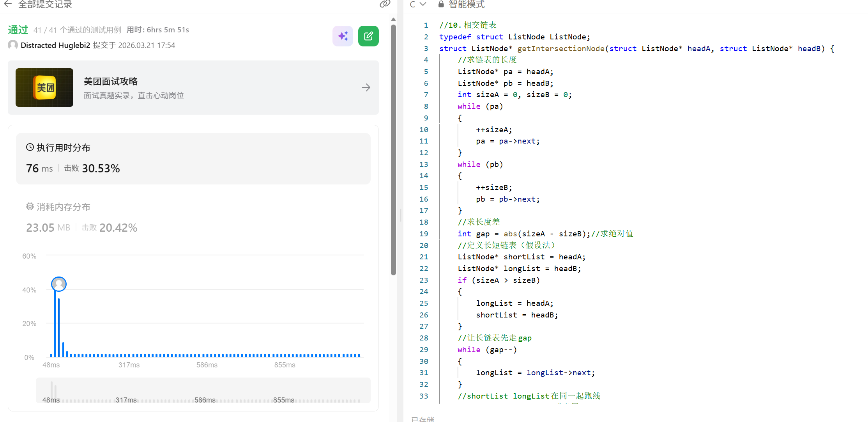The image size is (868, 422).
Task: Open the Distracted Huglebi2 profile link
Action: (x=55, y=45)
